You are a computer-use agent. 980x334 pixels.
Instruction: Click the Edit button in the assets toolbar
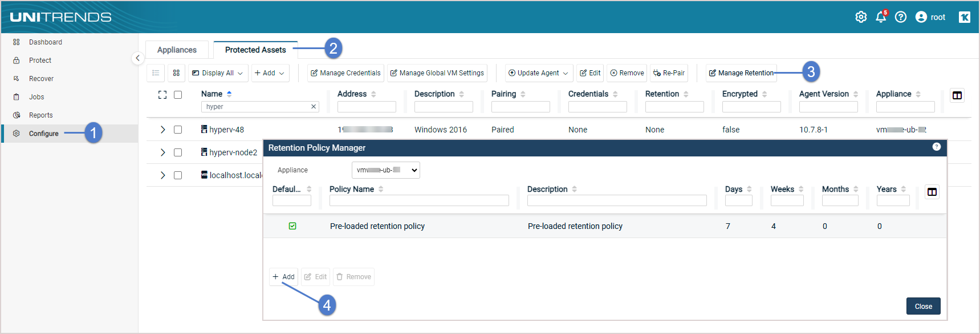[x=590, y=73]
